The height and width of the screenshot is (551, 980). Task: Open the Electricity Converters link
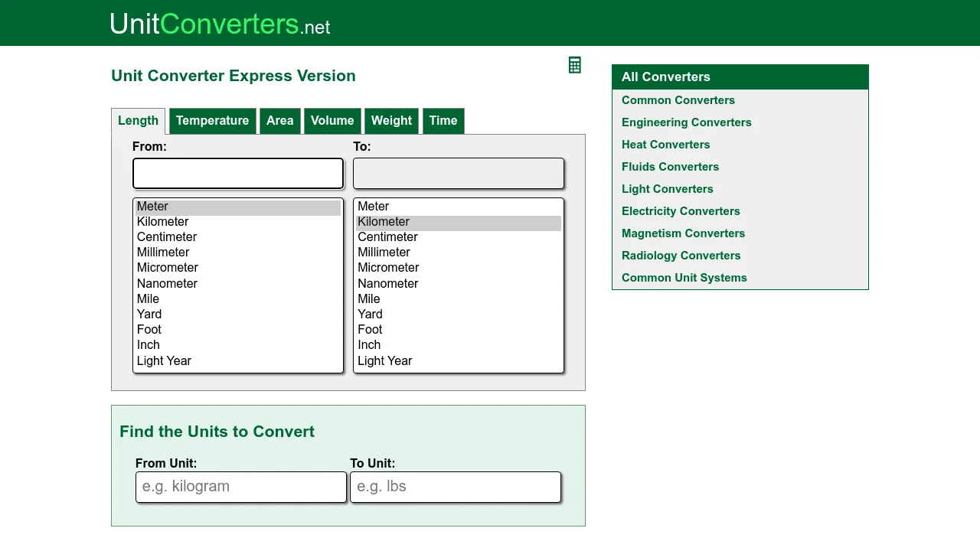pyautogui.click(x=681, y=211)
